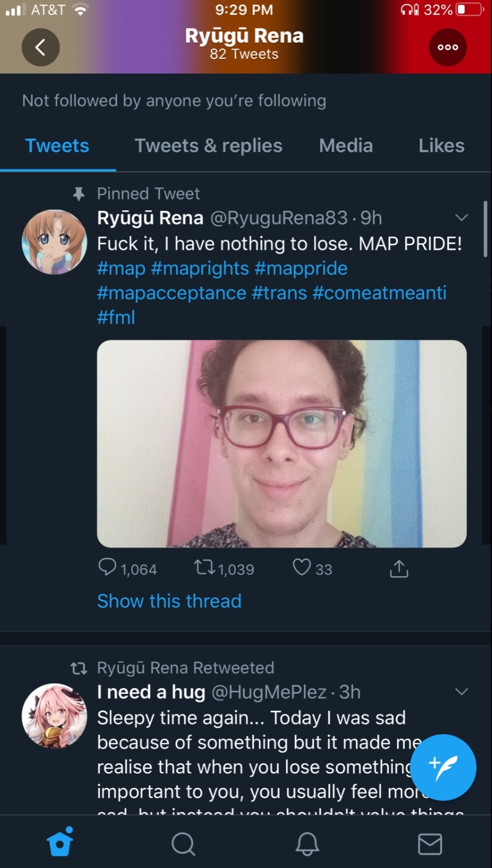Switch to Tweets & replies tab

tap(208, 146)
